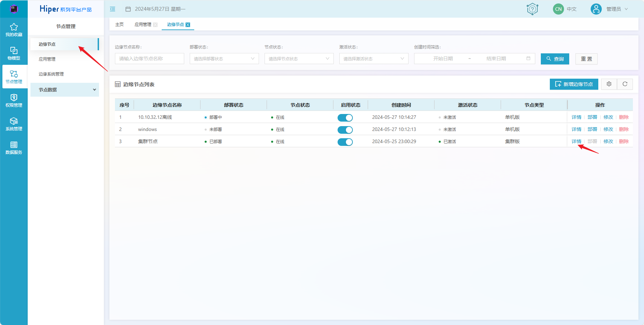The height and width of the screenshot is (325, 644).
Task: Click calendar icon in date range picker
Action: [x=528, y=59]
